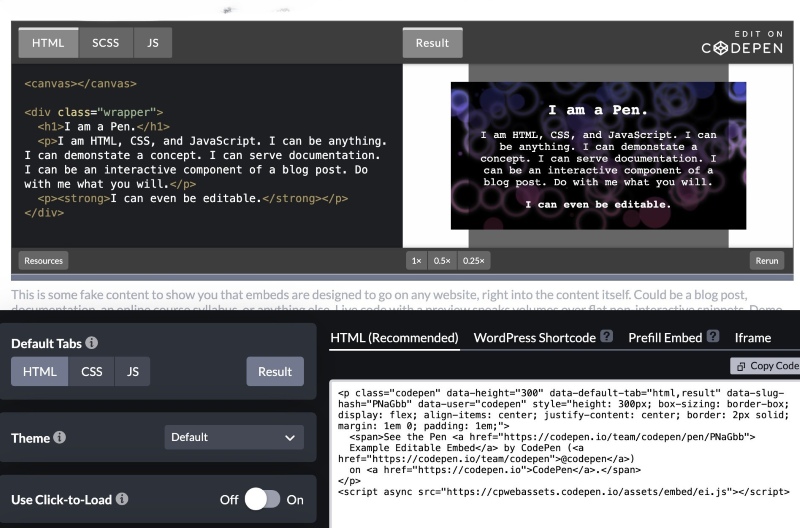Viewport: 800px width, 528px height.
Task: Click the Resources button
Action: point(43,261)
